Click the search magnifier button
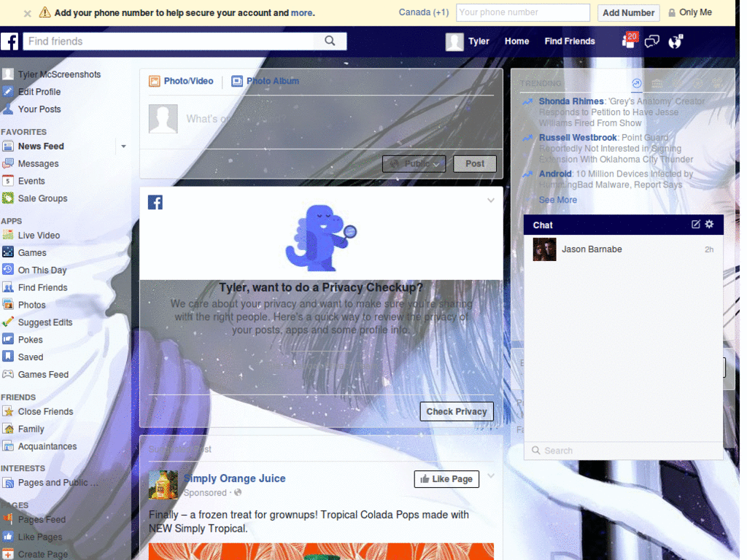This screenshot has height=560, width=747. [330, 41]
